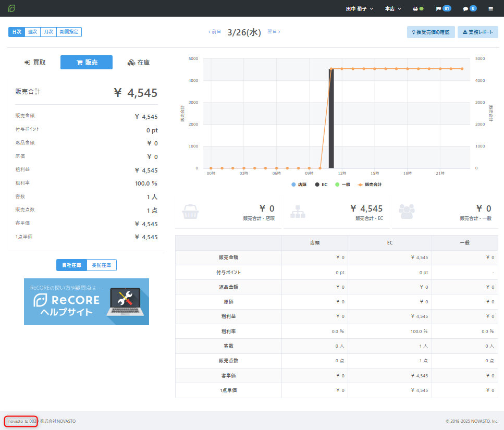The width and height of the screenshot is (504, 430).
Task: Click the shopping basket store-sales icon
Action: point(190,212)
